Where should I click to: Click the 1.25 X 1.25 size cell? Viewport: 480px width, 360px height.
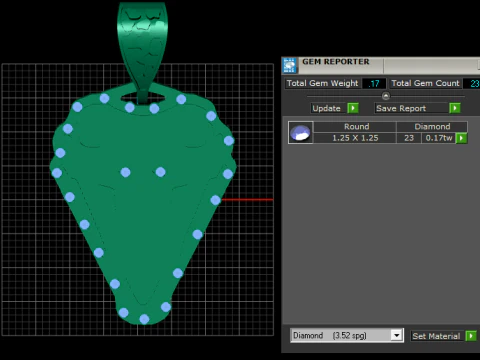355,138
